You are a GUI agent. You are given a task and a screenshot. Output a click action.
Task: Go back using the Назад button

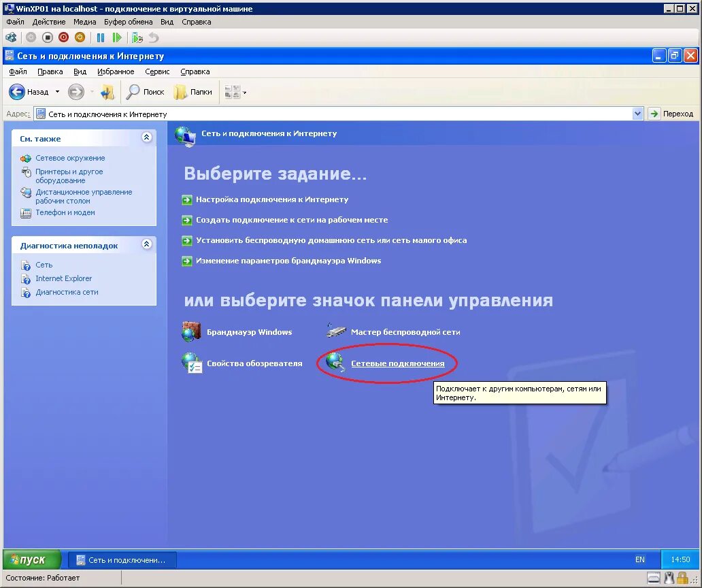[x=29, y=92]
